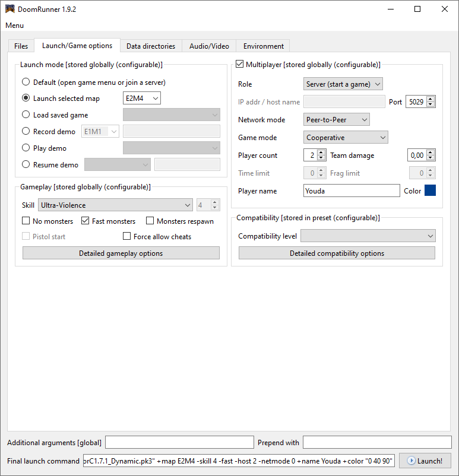Viewport: 459px width, 476px height.
Task: Open the Environment tab
Action: [264, 46]
